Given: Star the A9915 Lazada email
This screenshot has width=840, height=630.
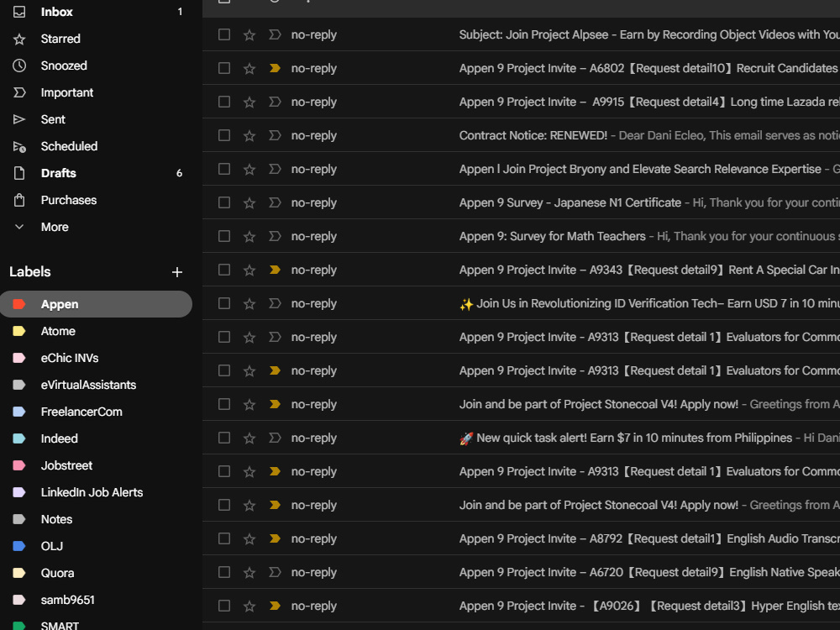Looking at the screenshot, I should 249,102.
